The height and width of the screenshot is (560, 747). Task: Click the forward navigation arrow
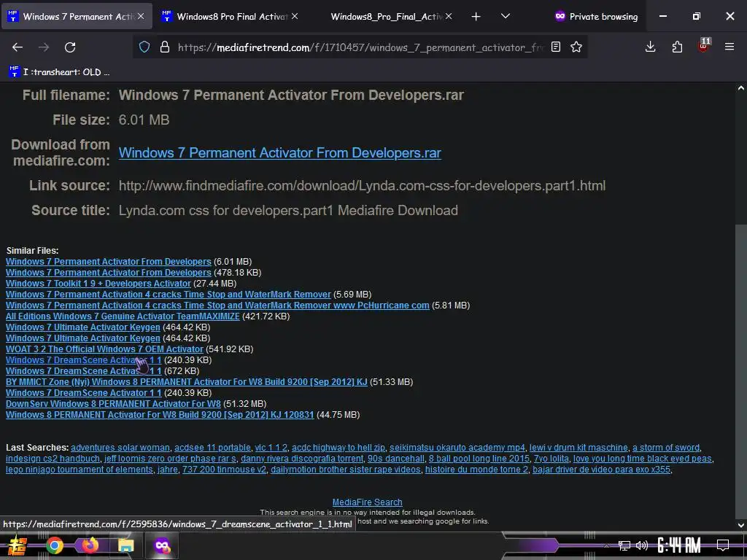pyautogui.click(x=44, y=47)
